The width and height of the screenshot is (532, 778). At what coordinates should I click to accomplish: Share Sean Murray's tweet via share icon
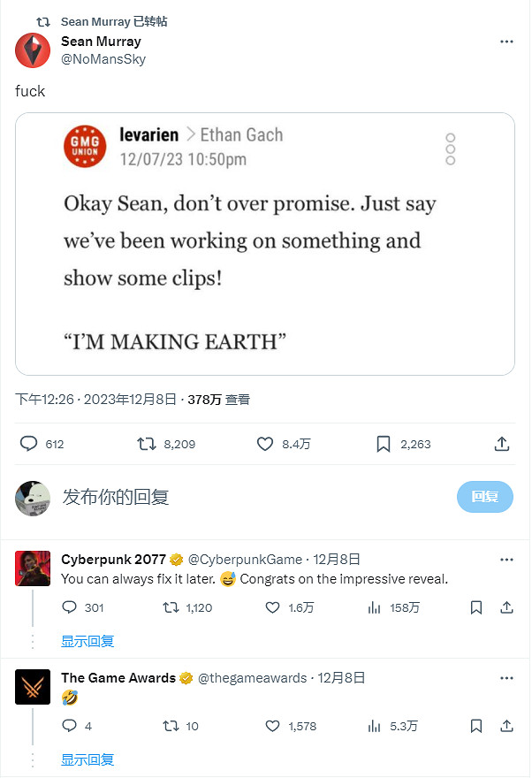coord(502,444)
